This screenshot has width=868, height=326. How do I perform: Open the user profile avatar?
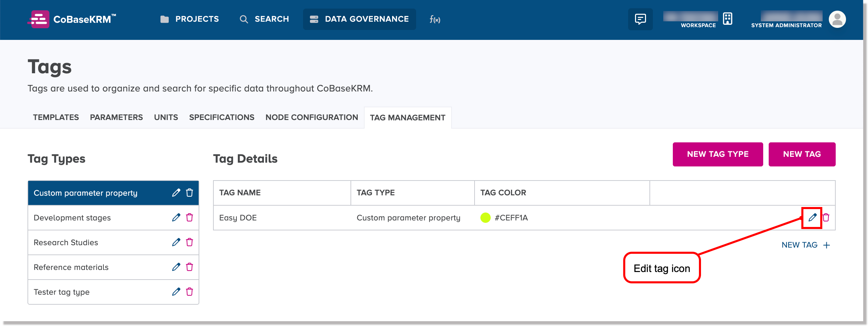tap(837, 19)
